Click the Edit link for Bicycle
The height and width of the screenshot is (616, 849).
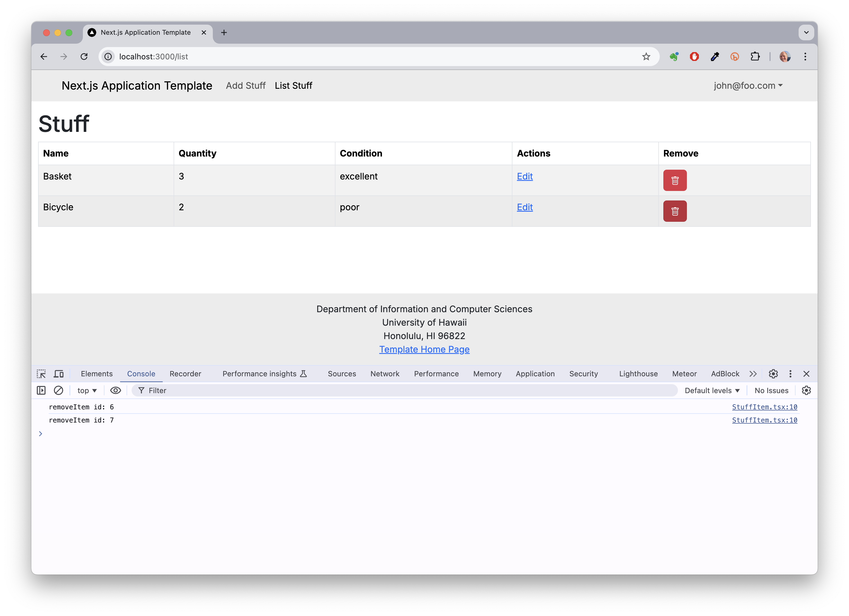(x=524, y=207)
